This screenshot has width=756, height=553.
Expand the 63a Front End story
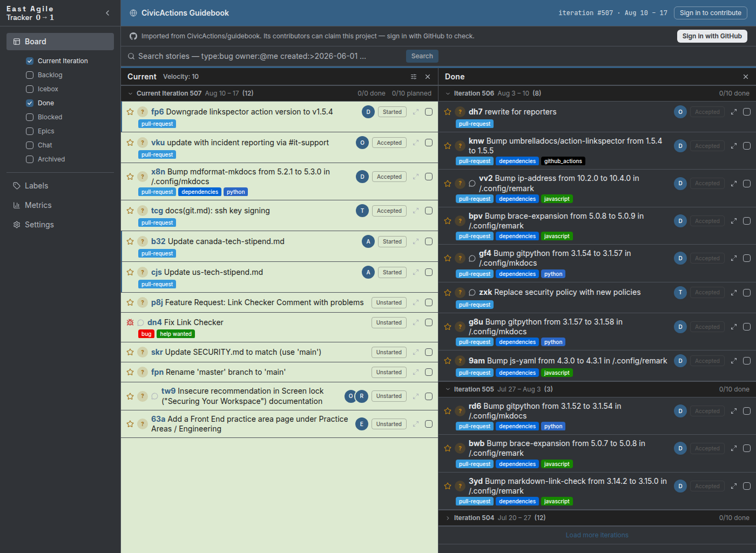coord(416,424)
